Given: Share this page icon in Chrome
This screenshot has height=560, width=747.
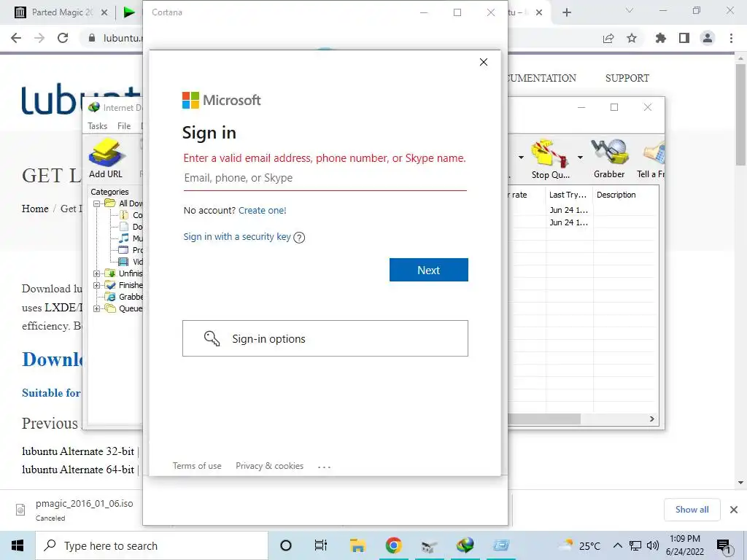Looking at the screenshot, I should (x=608, y=38).
